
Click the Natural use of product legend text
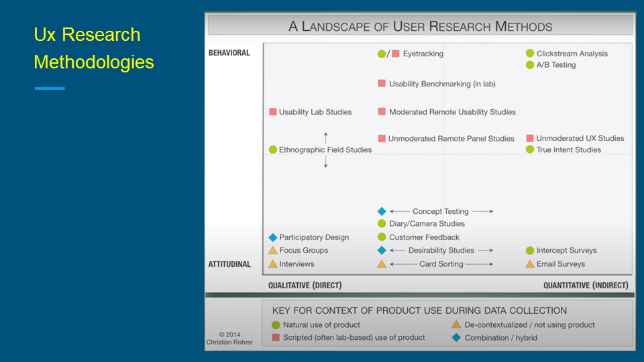point(321,324)
